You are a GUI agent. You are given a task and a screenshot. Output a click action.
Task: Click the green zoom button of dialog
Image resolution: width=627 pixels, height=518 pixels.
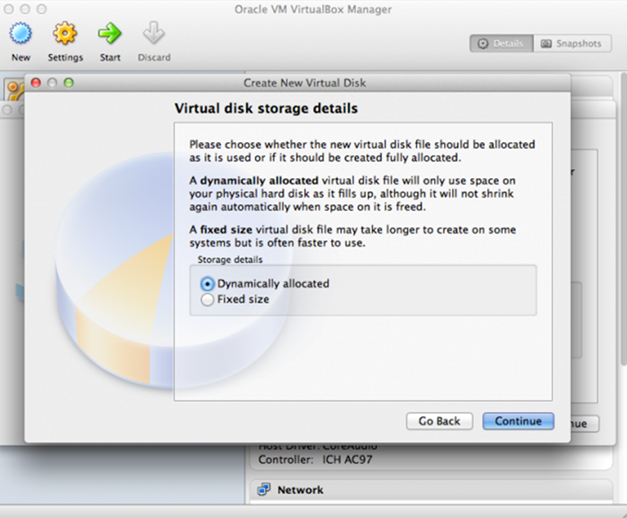pos(69,83)
